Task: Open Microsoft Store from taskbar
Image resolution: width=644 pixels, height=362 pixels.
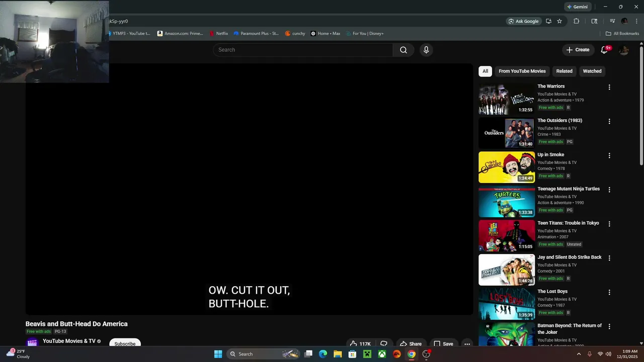Action: 353,354
